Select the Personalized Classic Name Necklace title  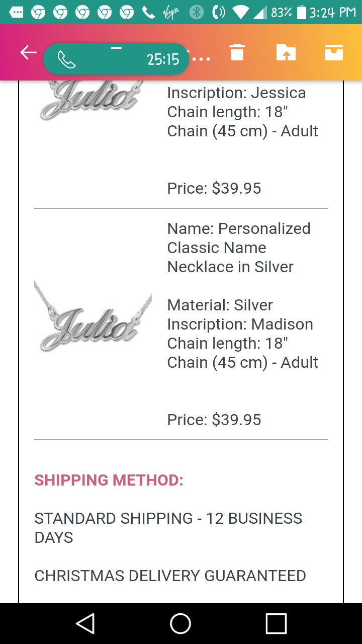(239, 248)
